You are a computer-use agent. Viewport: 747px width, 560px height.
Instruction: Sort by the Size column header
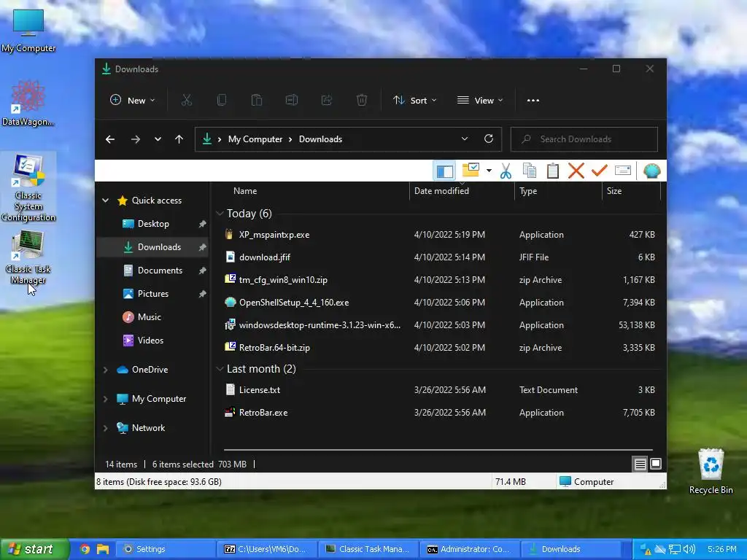tap(631, 191)
